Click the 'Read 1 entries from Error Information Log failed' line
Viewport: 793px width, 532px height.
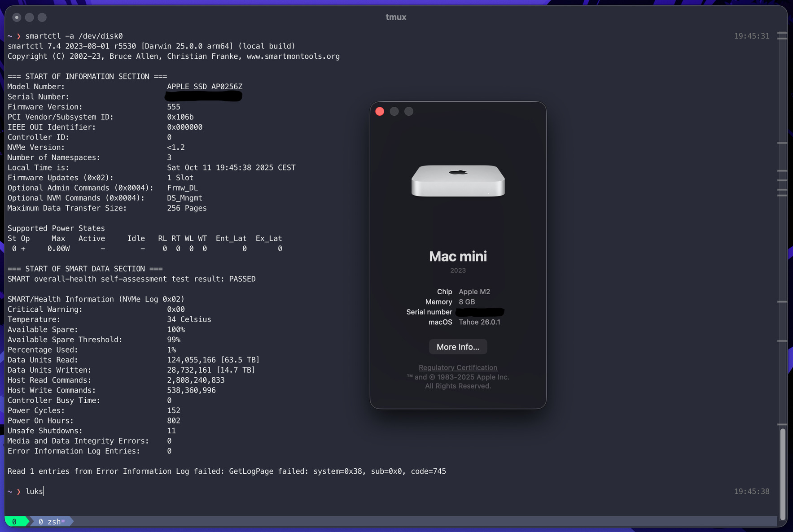click(x=227, y=471)
